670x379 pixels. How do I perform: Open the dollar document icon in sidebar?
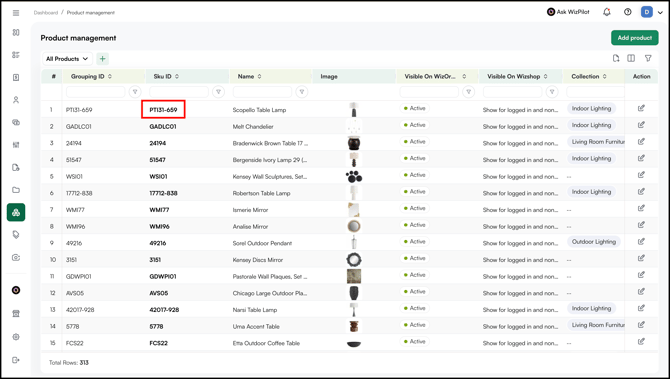pyautogui.click(x=16, y=77)
